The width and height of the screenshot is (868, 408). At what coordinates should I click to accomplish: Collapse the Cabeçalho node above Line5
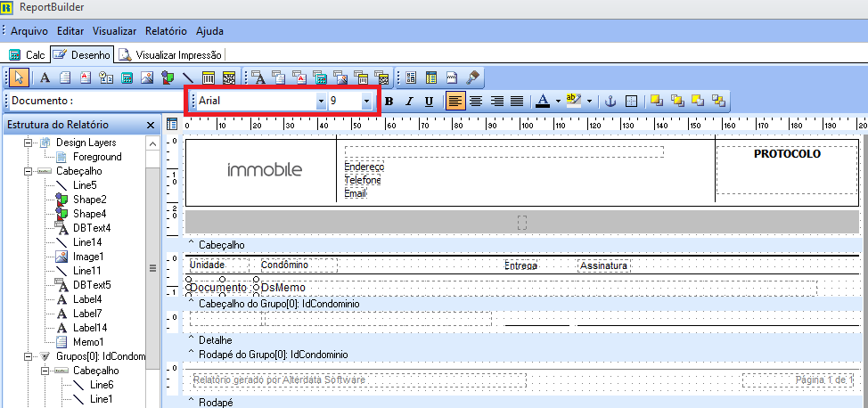27,172
